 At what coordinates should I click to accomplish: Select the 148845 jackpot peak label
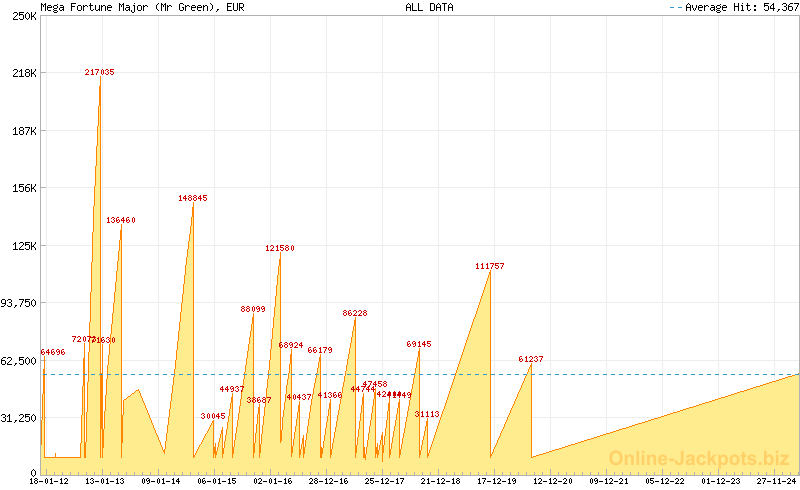point(193,198)
